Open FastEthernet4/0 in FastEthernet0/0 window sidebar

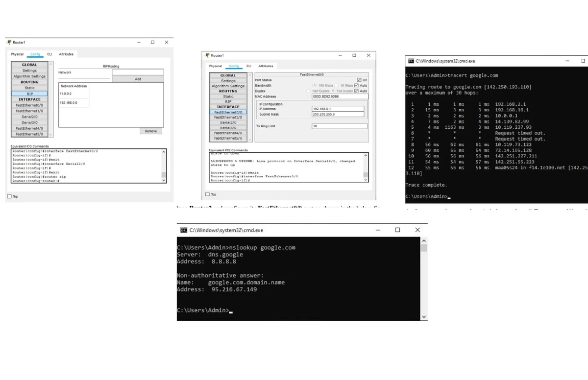tap(228, 133)
